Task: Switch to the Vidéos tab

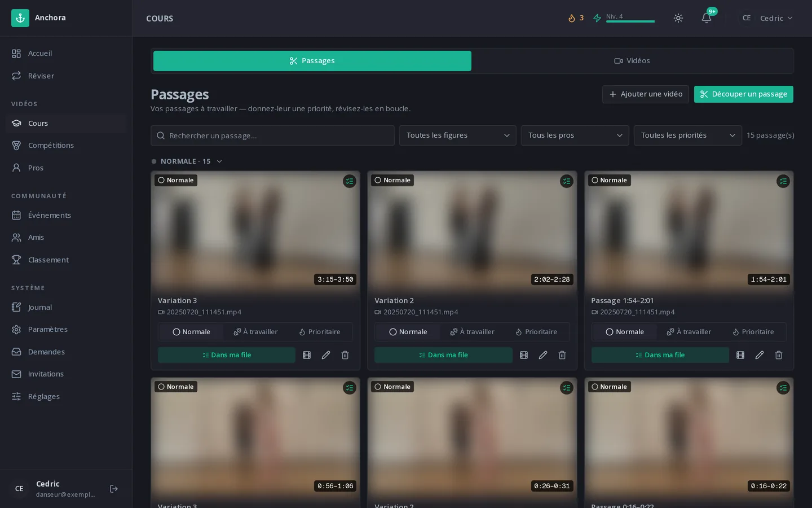Action: (x=632, y=61)
